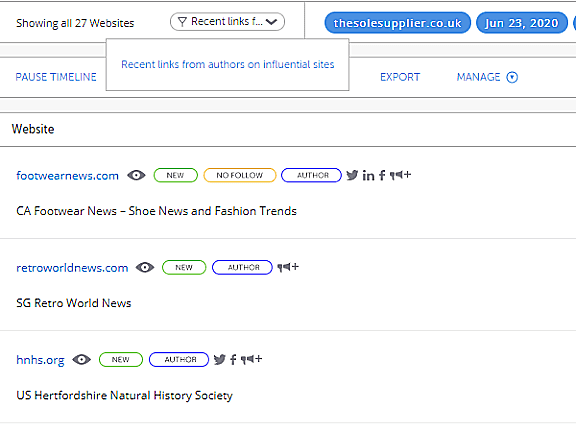The width and height of the screenshot is (576, 432).
Task: Click the circled arrow icon beside MANAGE
Action: coord(512,77)
